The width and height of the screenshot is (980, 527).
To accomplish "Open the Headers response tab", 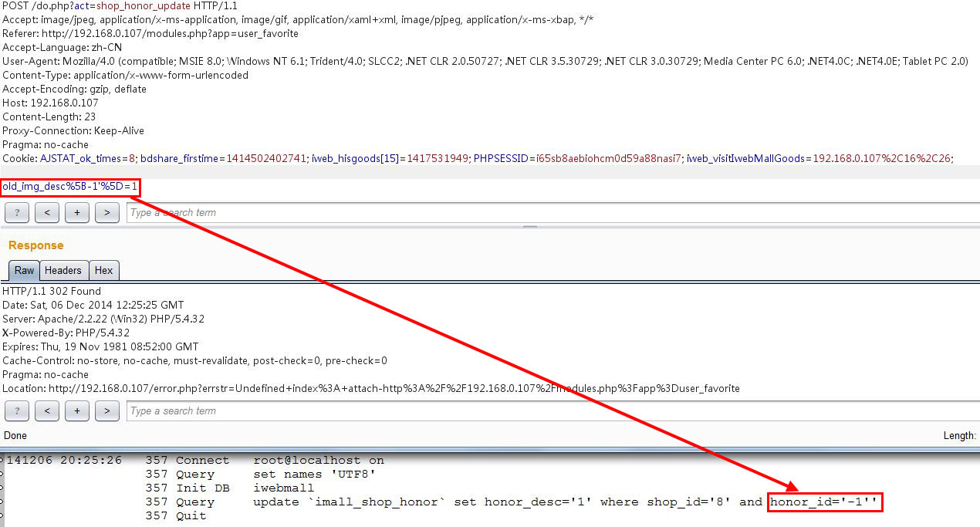I will pos(63,271).
